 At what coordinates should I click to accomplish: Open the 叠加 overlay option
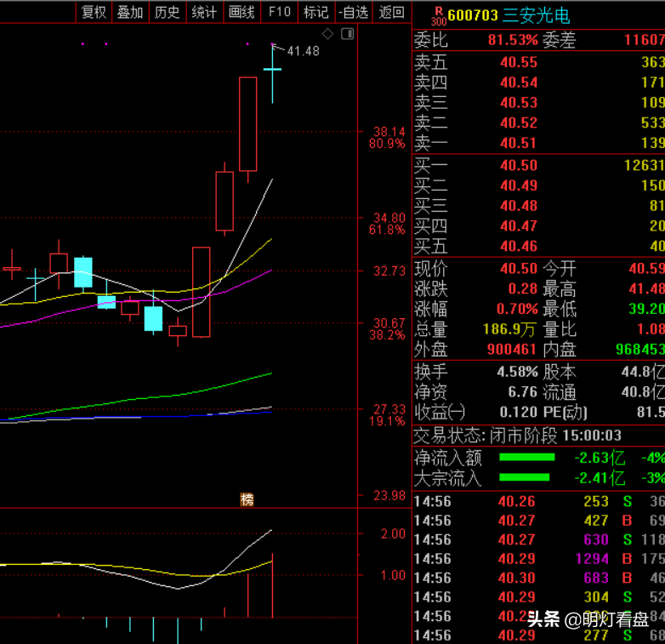point(130,12)
